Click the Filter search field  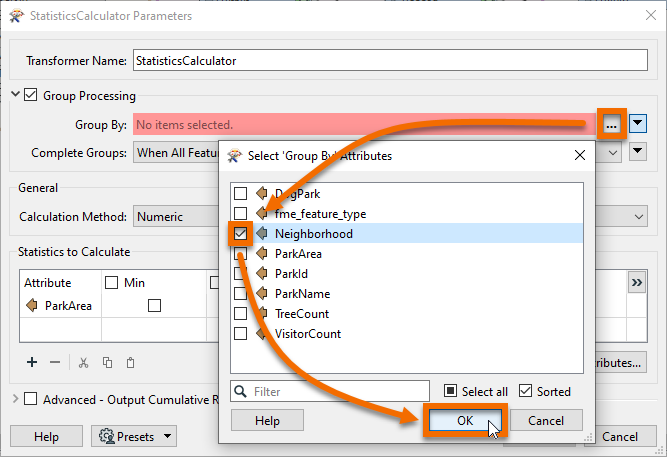tap(338, 391)
